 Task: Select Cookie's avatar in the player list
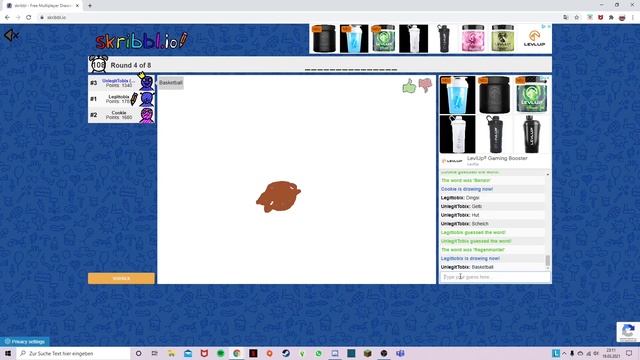point(146,115)
